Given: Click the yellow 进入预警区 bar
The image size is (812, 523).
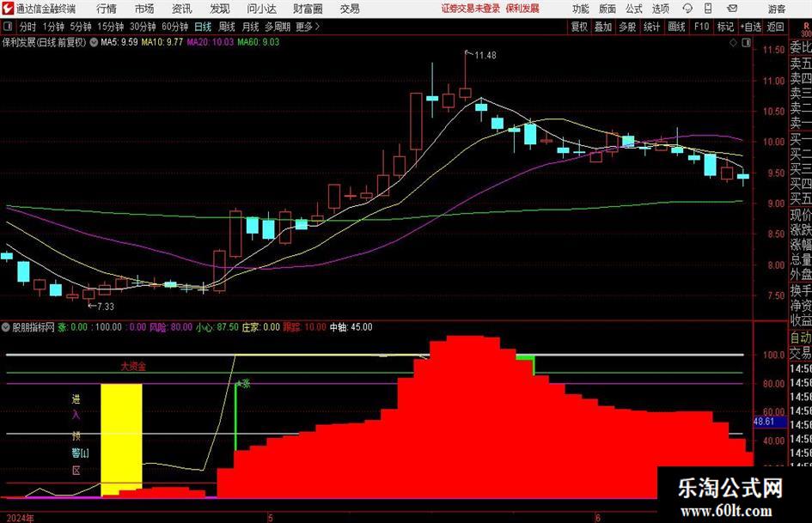Looking at the screenshot, I should (x=121, y=440).
